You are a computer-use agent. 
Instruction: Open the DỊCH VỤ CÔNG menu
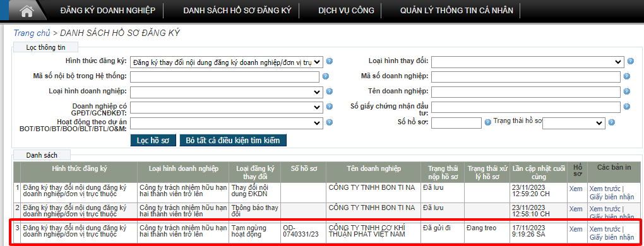click(x=346, y=11)
